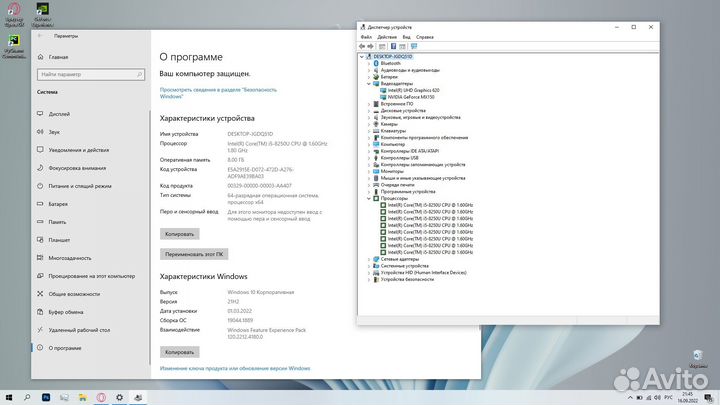The height and width of the screenshot is (405, 720).
Task: Collapse the Процессоры node
Action: click(x=369, y=198)
